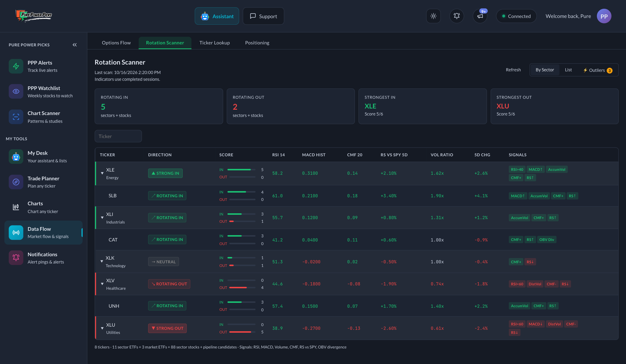Open PPP Watchlist eye icon
The height and width of the screenshot is (364, 626).
click(x=16, y=91)
